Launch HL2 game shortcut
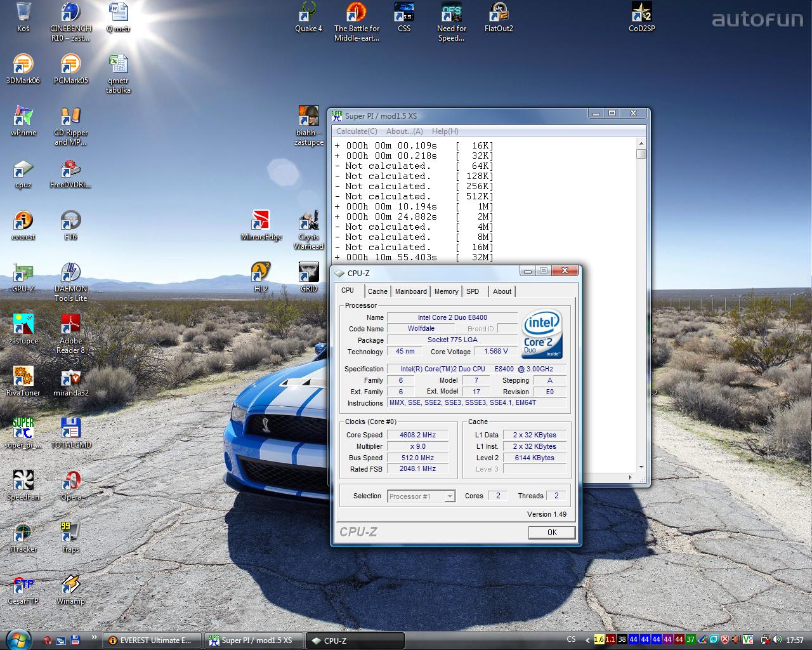812x650 pixels. click(x=261, y=277)
